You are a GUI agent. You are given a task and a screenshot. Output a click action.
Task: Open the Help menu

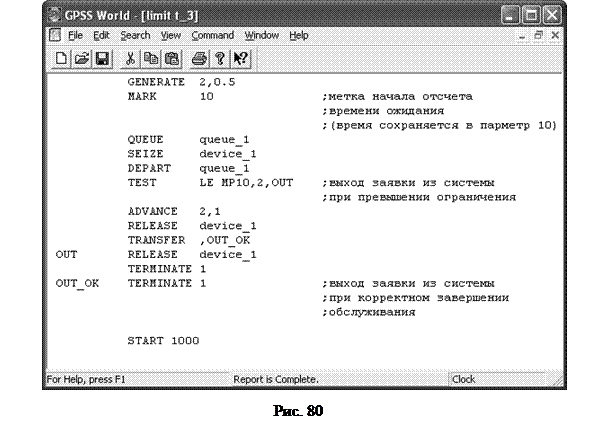click(299, 35)
